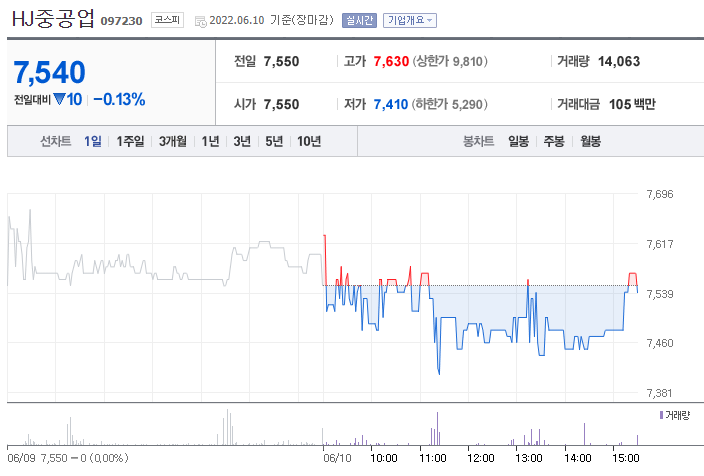This screenshot has width=704, height=476.
Task: Show the 3년 line chart
Action: point(242,141)
